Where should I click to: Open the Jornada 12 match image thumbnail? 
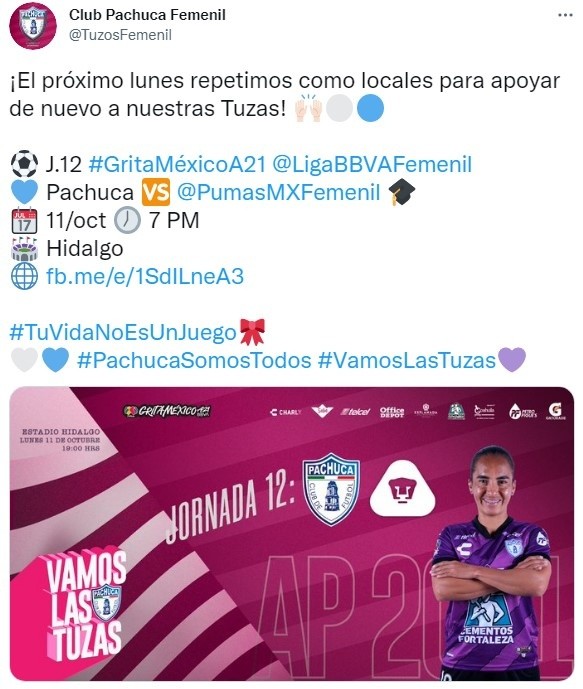point(292,533)
